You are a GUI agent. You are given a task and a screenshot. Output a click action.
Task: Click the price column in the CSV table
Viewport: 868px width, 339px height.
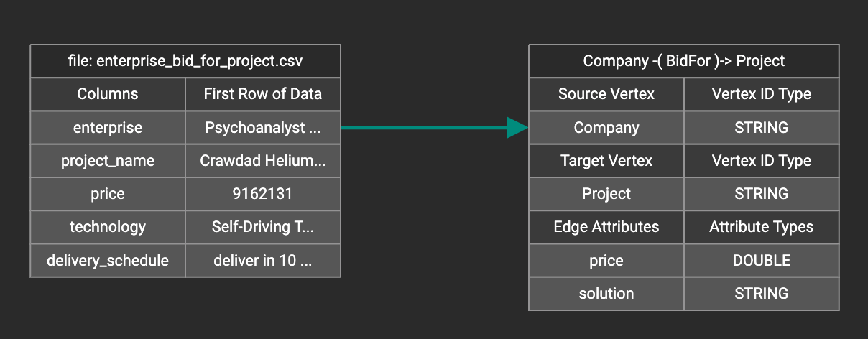tap(108, 194)
